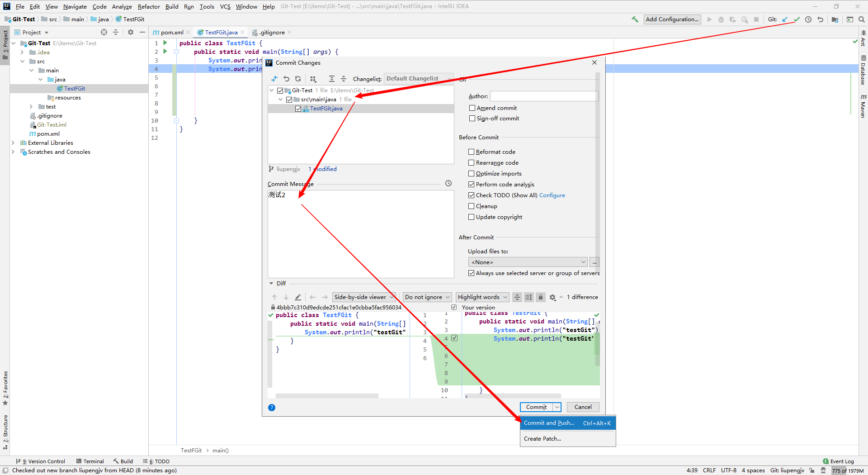Open commit message history clock icon
Viewport: 868px width, 475px height.
(x=448, y=183)
